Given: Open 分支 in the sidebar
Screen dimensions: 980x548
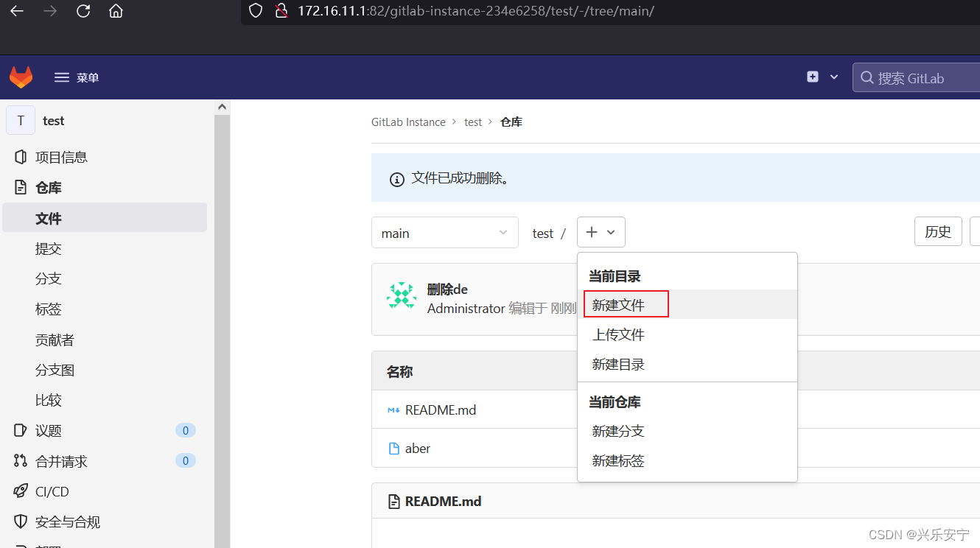Looking at the screenshot, I should pyautogui.click(x=49, y=278).
